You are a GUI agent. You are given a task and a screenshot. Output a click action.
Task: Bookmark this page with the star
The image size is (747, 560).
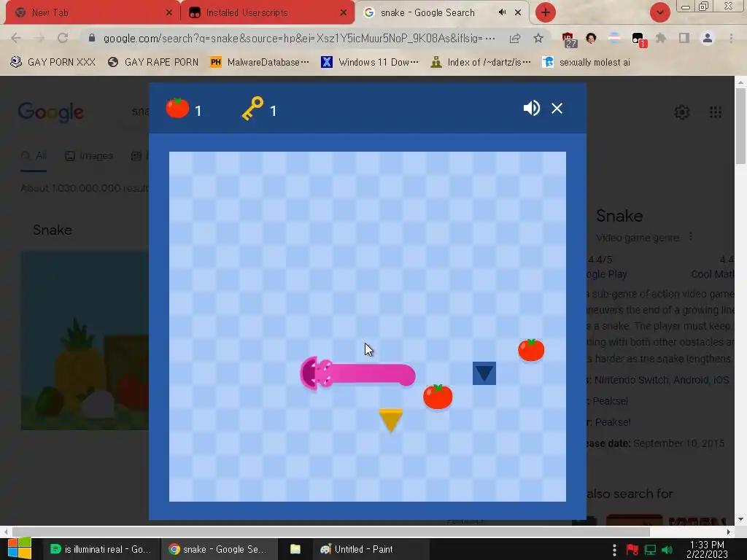coord(538,38)
